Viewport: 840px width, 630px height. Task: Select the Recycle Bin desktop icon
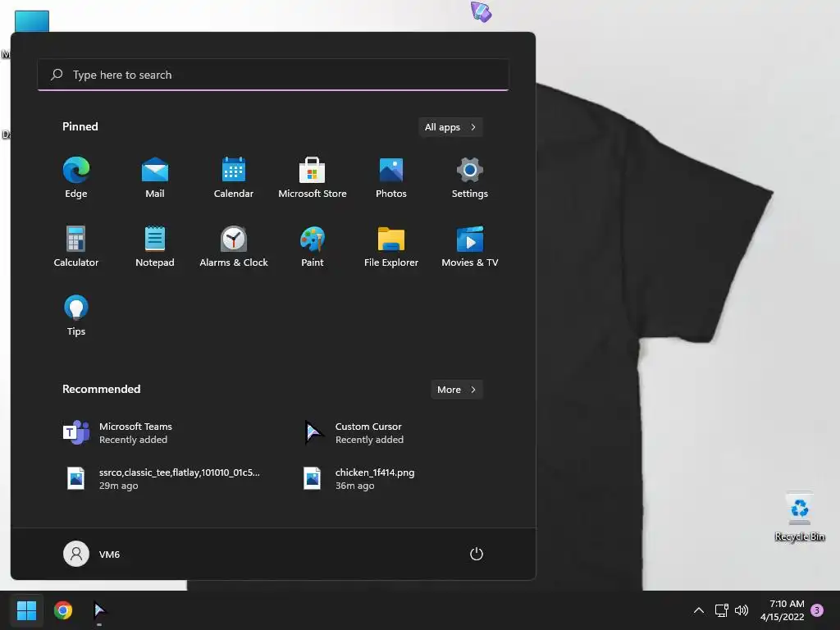[x=799, y=517]
